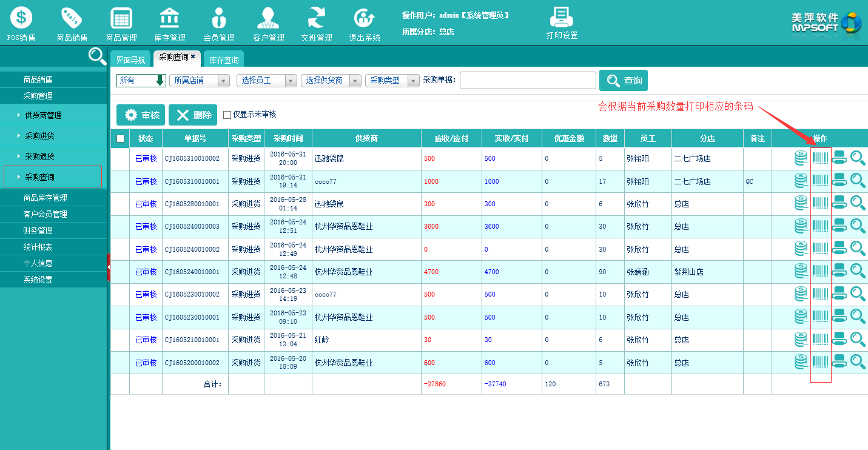868x450 pixels.
Task: Expand 供货商管理 in the sidebar
Action: click(x=43, y=115)
